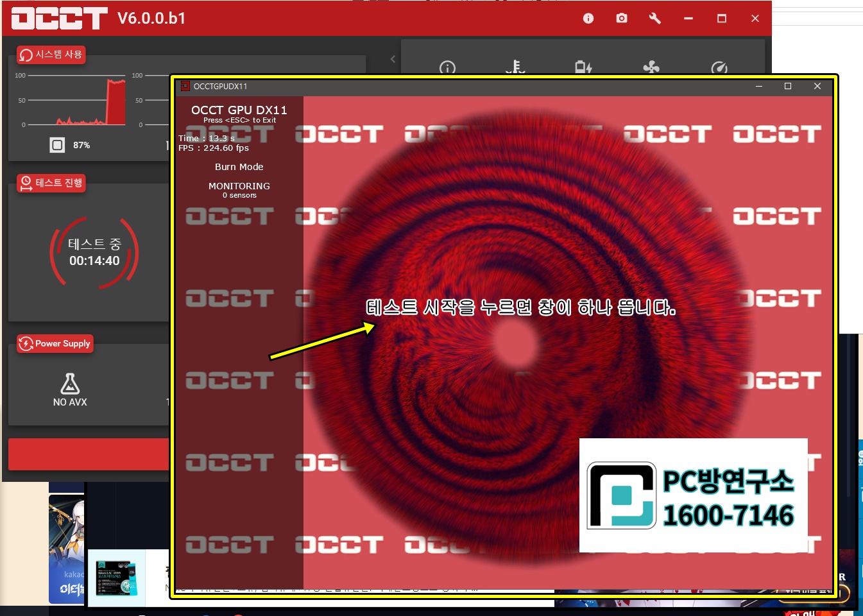The image size is (863, 616).
Task: Close the OCCT main window
Action: pos(755,18)
